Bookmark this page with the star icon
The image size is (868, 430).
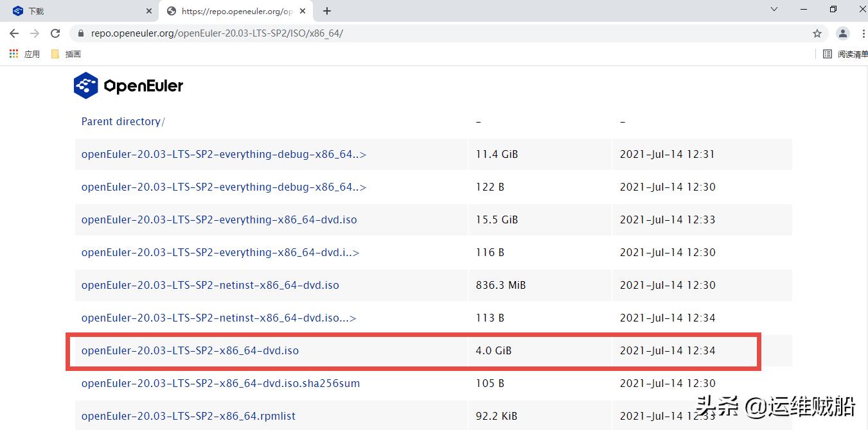[817, 33]
